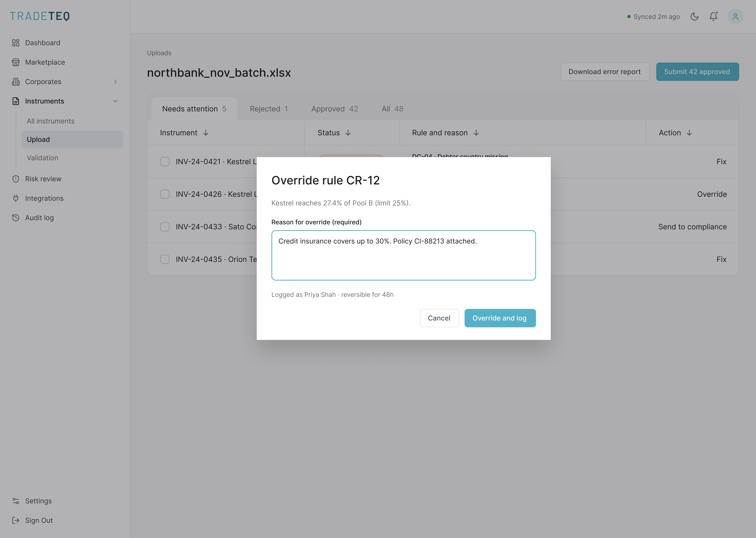The height and width of the screenshot is (538, 756).
Task: Sort by the Action column arrow
Action: point(689,133)
